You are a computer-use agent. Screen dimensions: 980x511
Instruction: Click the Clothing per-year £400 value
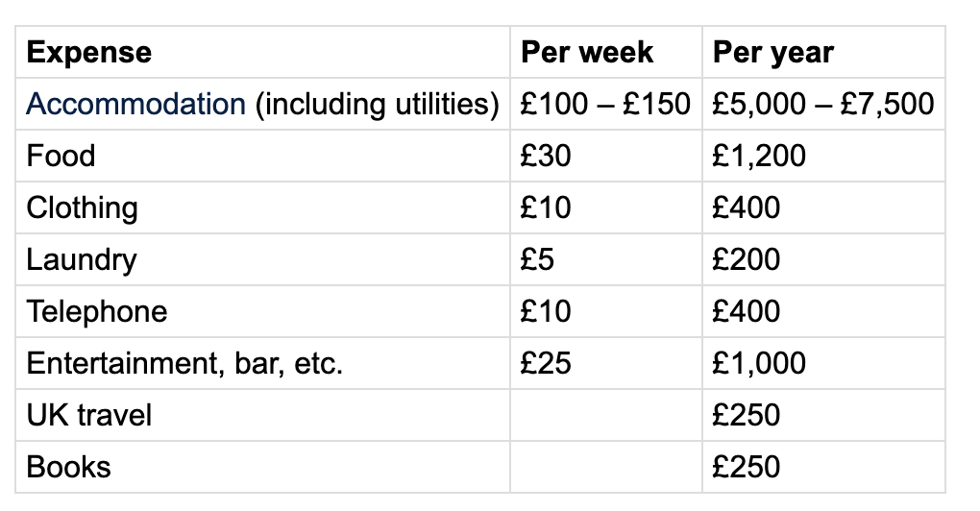(x=747, y=207)
